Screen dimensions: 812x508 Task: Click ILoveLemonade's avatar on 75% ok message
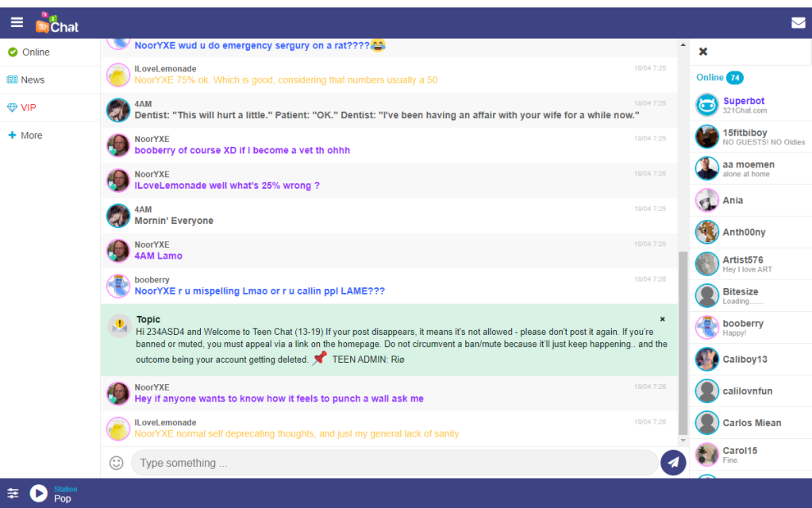[x=118, y=75]
